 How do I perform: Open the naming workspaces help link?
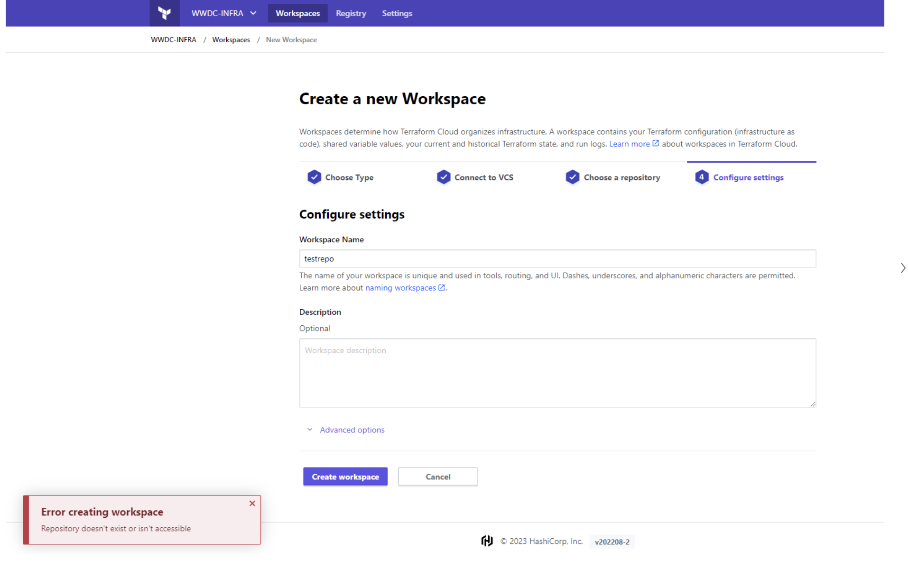tap(404, 288)
